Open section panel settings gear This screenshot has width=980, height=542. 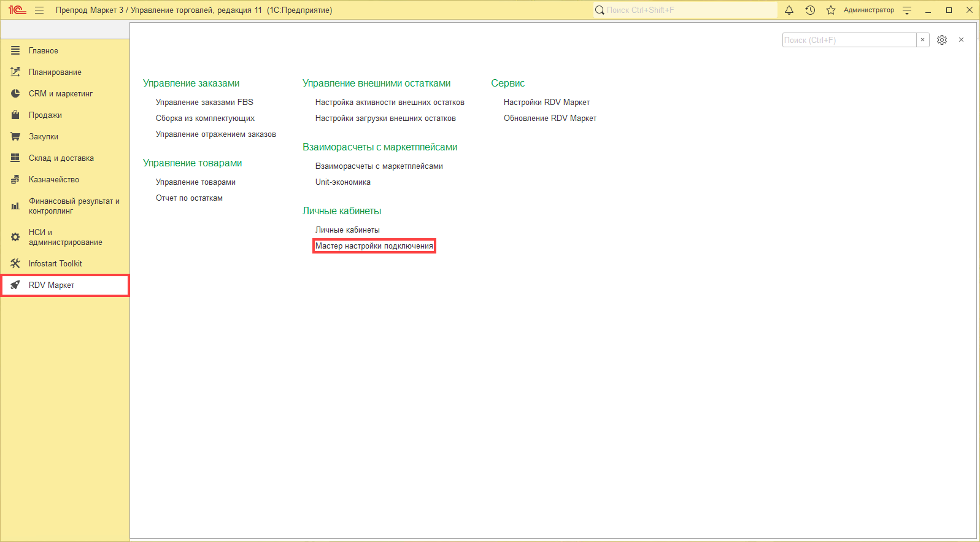pyautogui.click(x=942, y=40)
